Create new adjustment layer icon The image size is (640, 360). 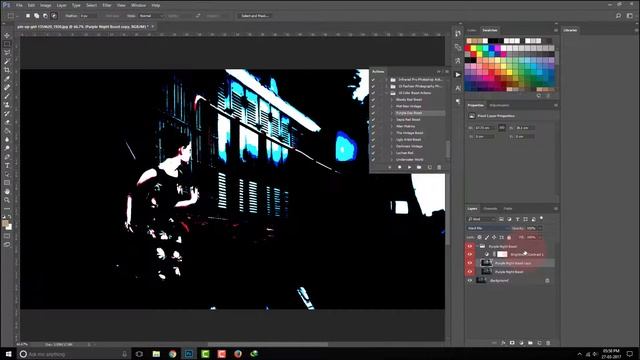521,343
